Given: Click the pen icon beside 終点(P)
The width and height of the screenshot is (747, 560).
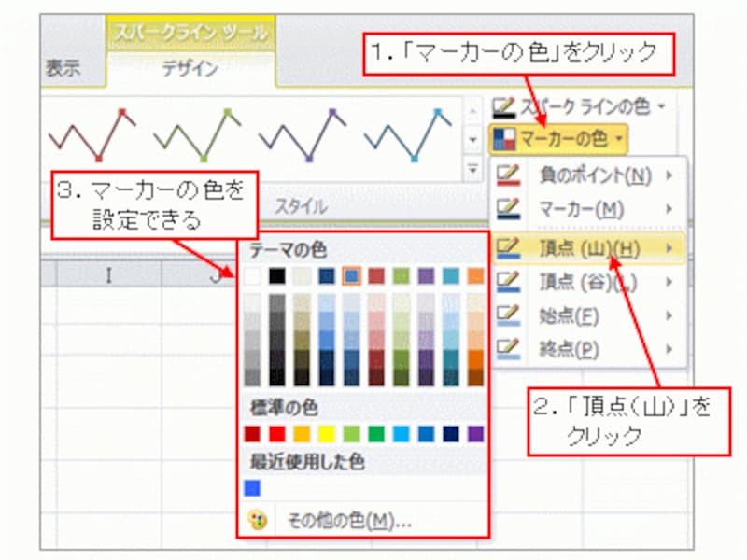Looking at the screenshot, I should pyautogui.click(x=508, y=348).
